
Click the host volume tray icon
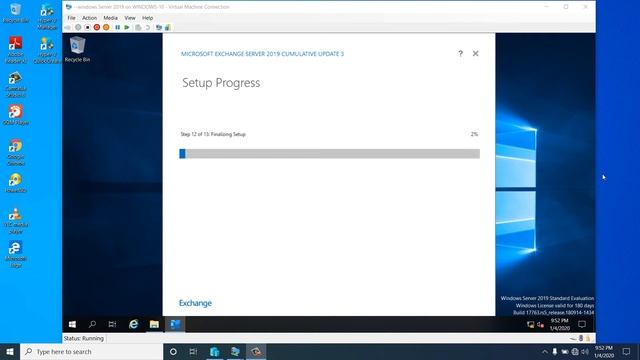tap(585, 351)
